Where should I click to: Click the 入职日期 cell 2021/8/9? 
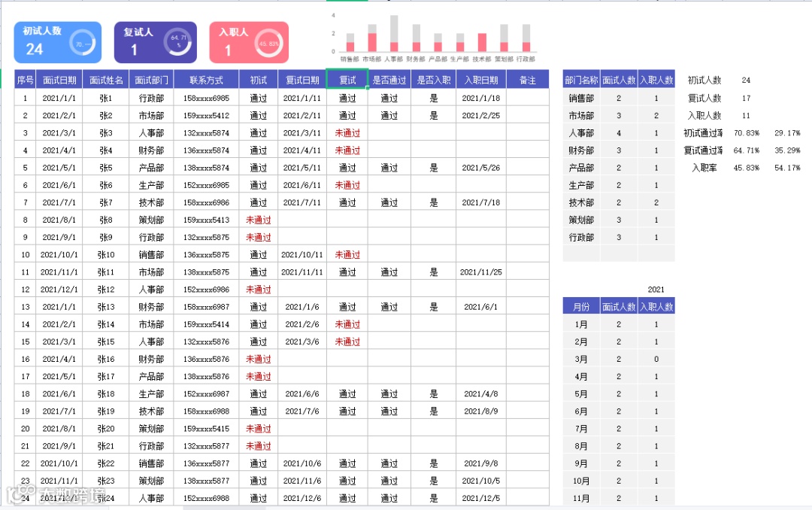coord(481,411)
